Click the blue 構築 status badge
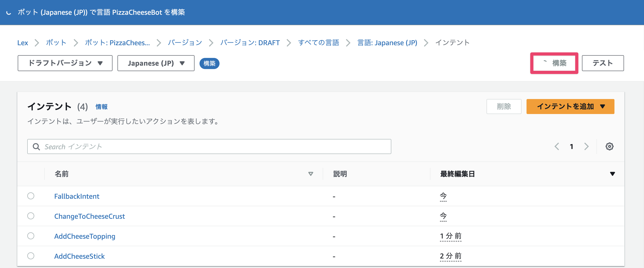 point(210,63)
